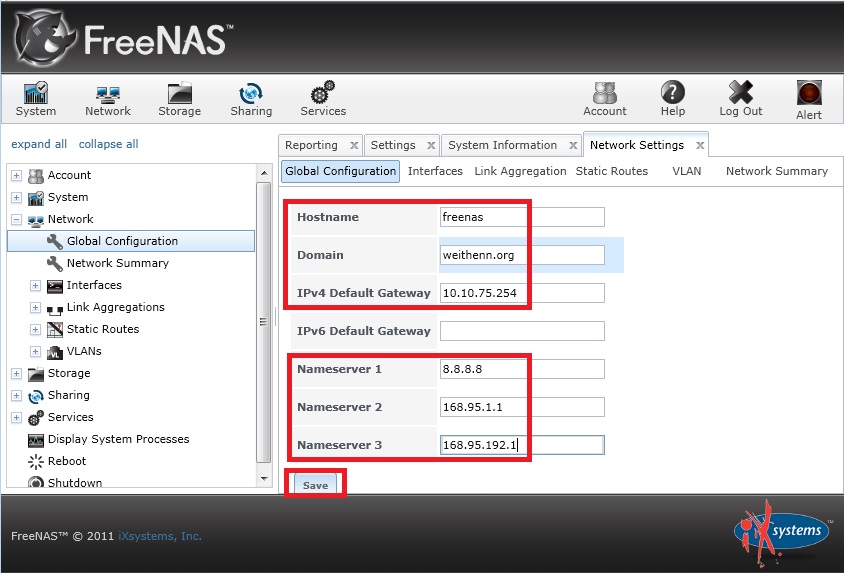
Task: Expand the System tree node
Action: point(17,197)
